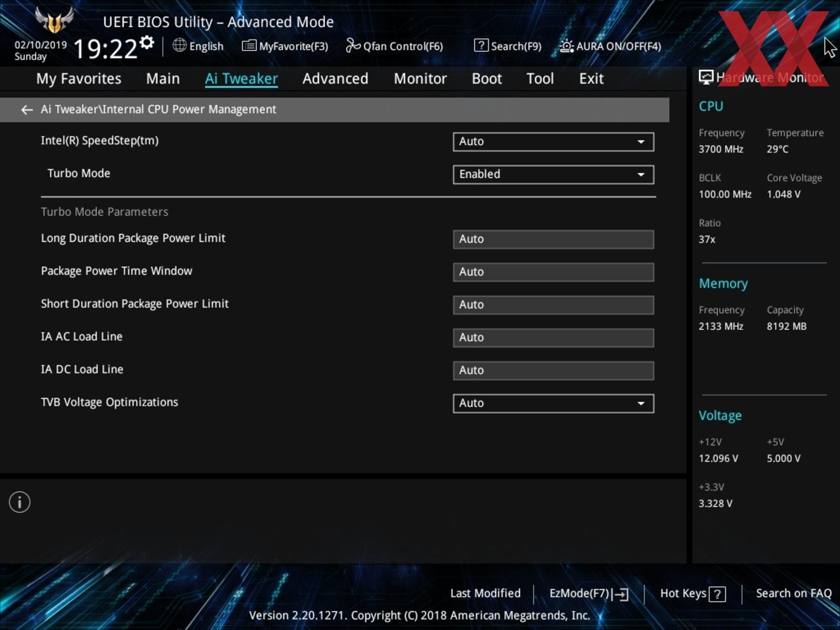Click the CPU section heading
Viewport: 840px width, 630px height.
click(711, 106)
